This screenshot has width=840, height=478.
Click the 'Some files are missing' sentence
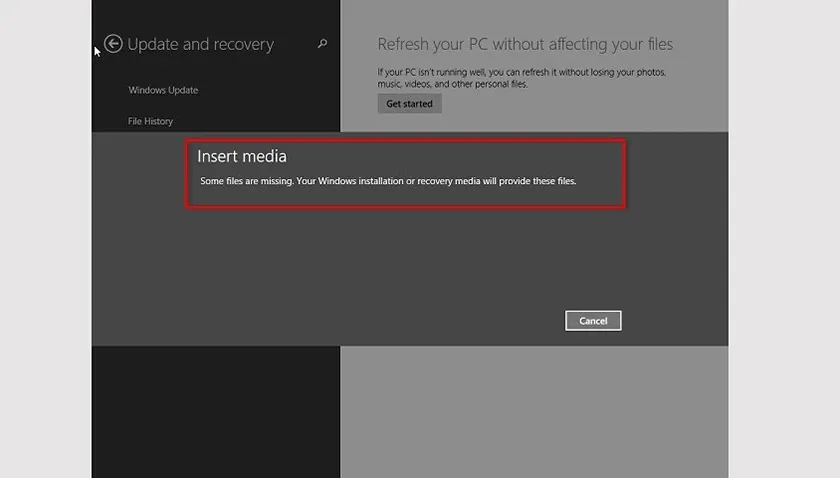tap(247, 181)
